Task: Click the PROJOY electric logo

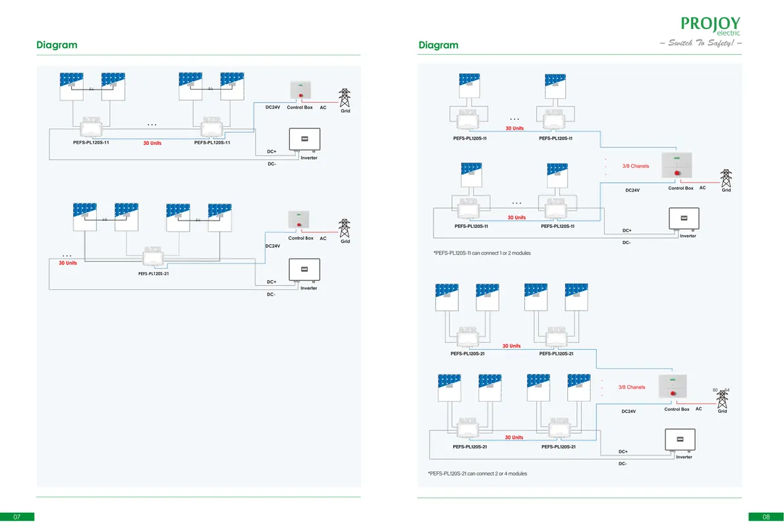Action: tap(710, 26)
